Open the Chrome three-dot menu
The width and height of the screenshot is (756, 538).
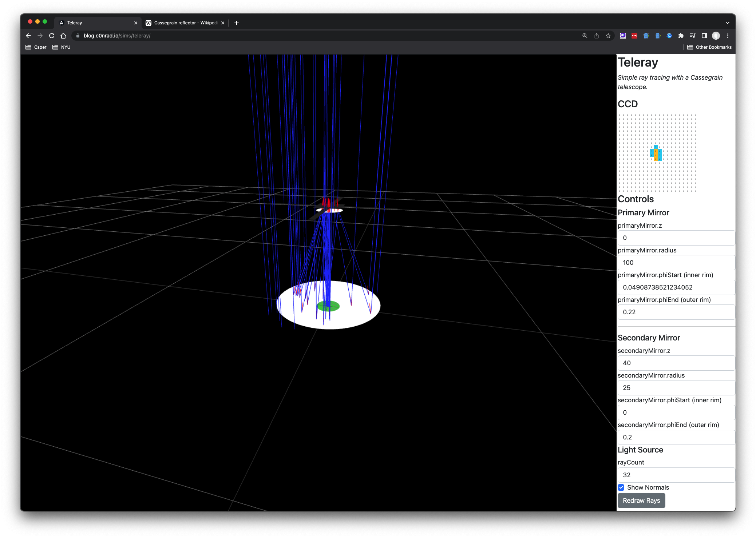click(x=728, y=36)
